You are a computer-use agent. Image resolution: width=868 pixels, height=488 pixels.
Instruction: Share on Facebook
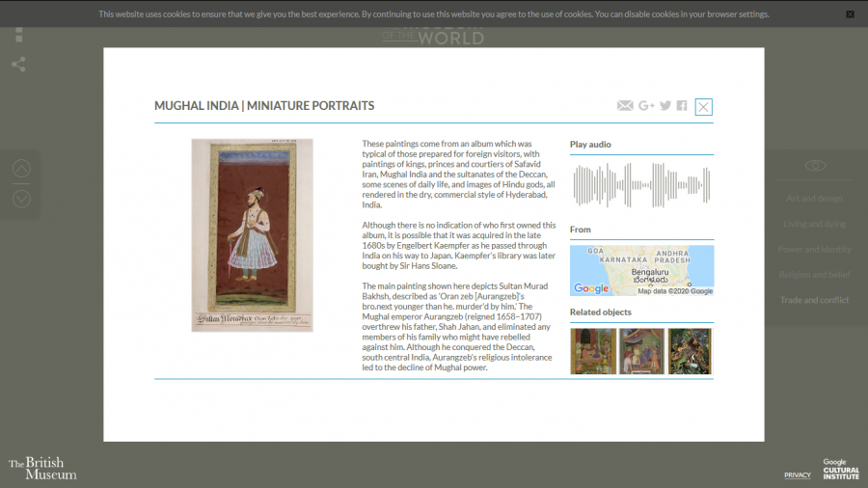coord(682,106)
